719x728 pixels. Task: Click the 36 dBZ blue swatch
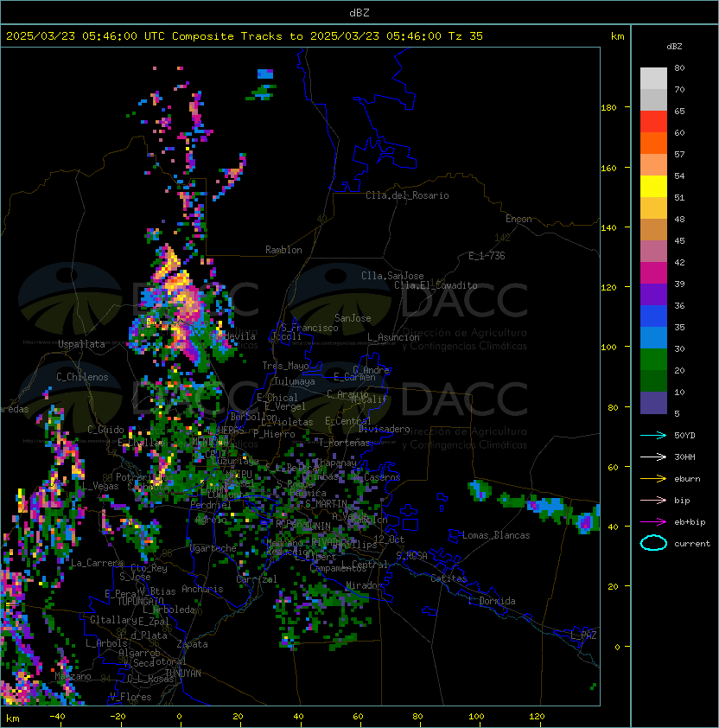pyautogui.click(x=653, y=316)
